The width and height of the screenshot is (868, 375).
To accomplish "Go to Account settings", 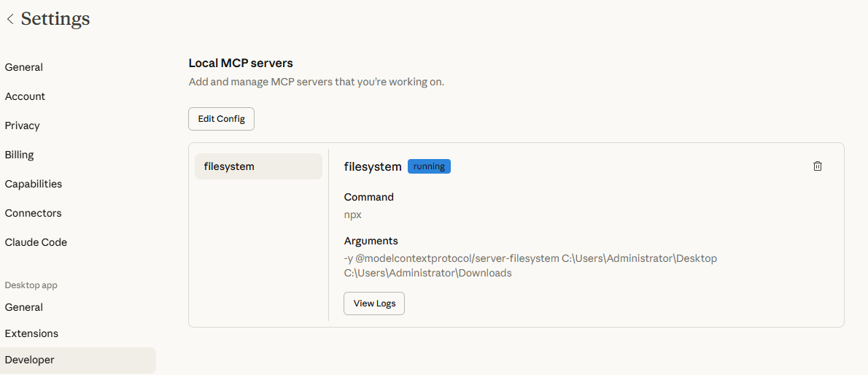I will (25, 96).
